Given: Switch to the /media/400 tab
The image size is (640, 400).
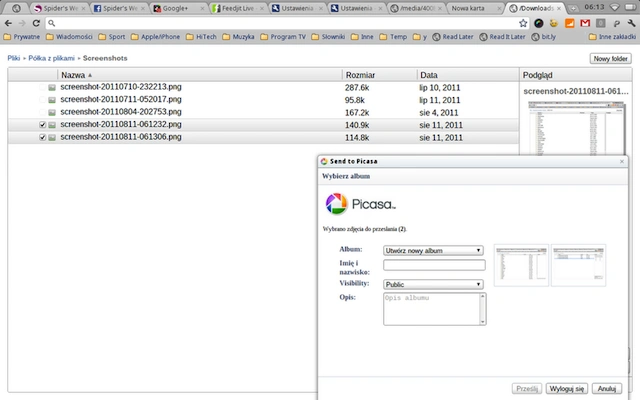Looking at the screenshot, I should click(416, 8).
